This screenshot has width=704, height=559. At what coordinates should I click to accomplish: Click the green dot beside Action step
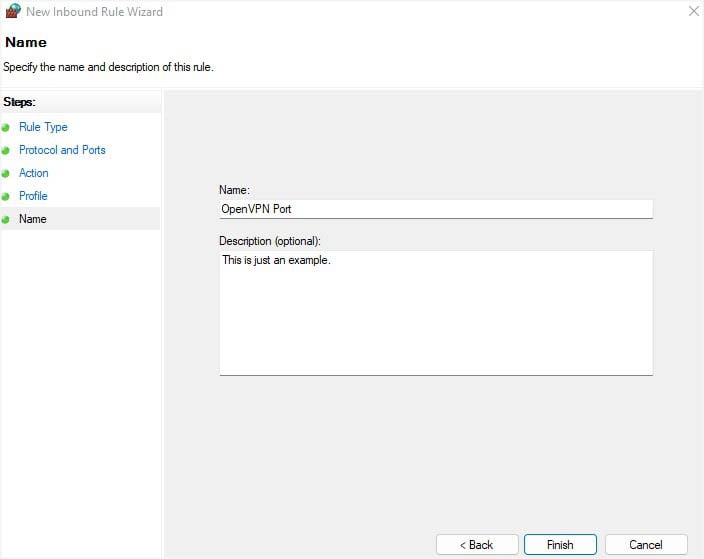point(6,173)
